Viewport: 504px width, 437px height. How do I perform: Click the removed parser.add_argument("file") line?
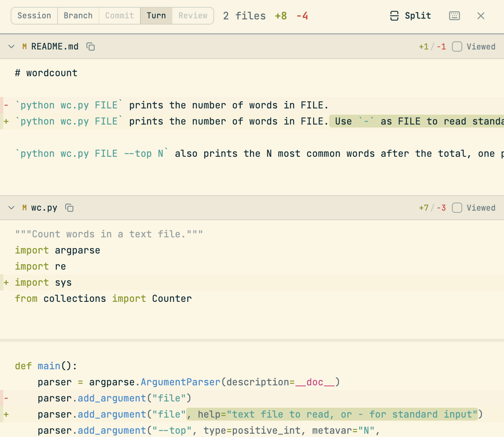pos(252,398)
